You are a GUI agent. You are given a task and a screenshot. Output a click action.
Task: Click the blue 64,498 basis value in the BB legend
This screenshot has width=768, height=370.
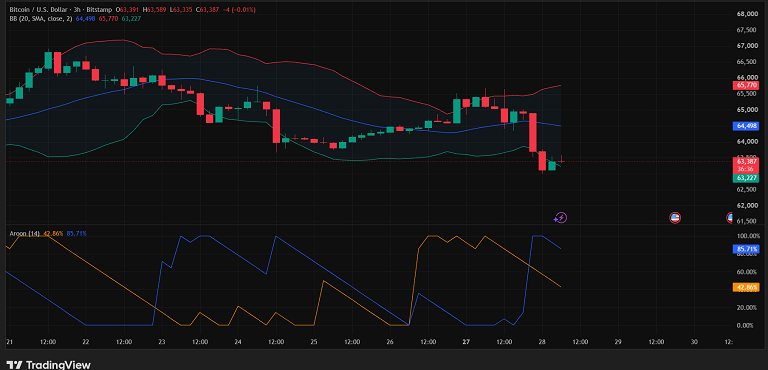coord(87,19)
